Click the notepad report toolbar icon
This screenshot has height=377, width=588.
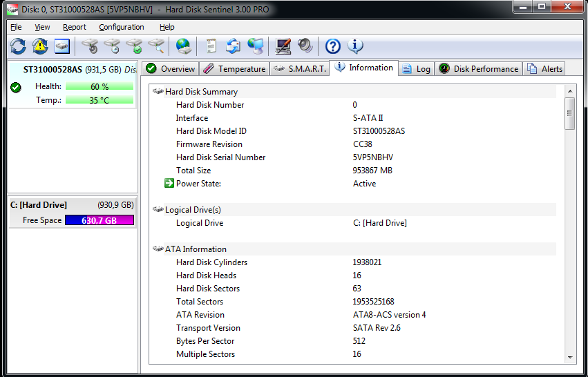tap(211, 46)
